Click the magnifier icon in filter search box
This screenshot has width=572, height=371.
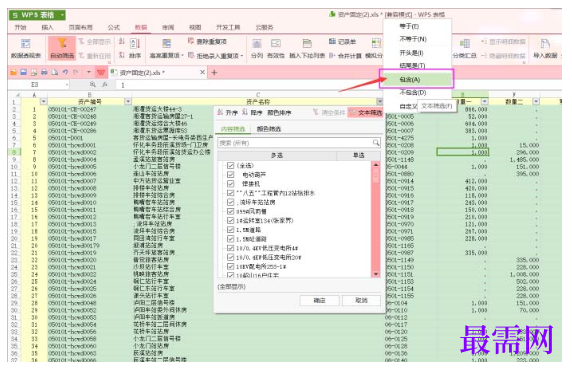(x=376, y=143)
